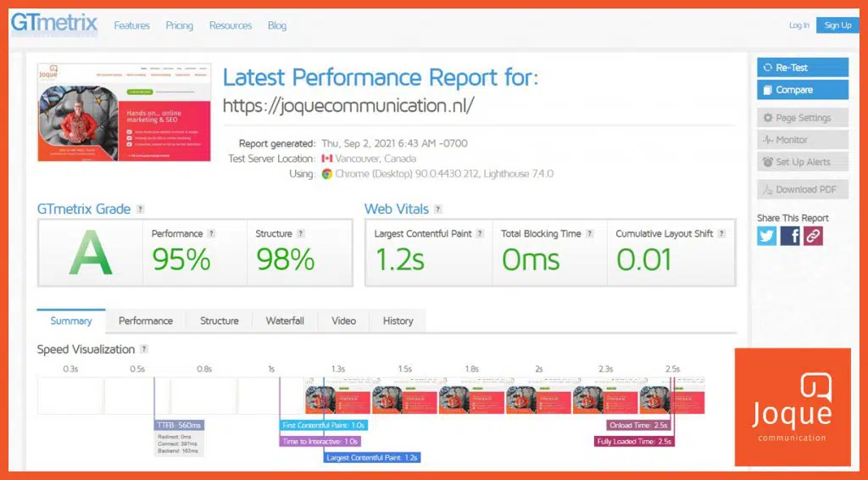Viewport: 868px width, 480px height.
Task: Click the 1.2s Largest Contentful Paint value
Action: tap(400, 260)
